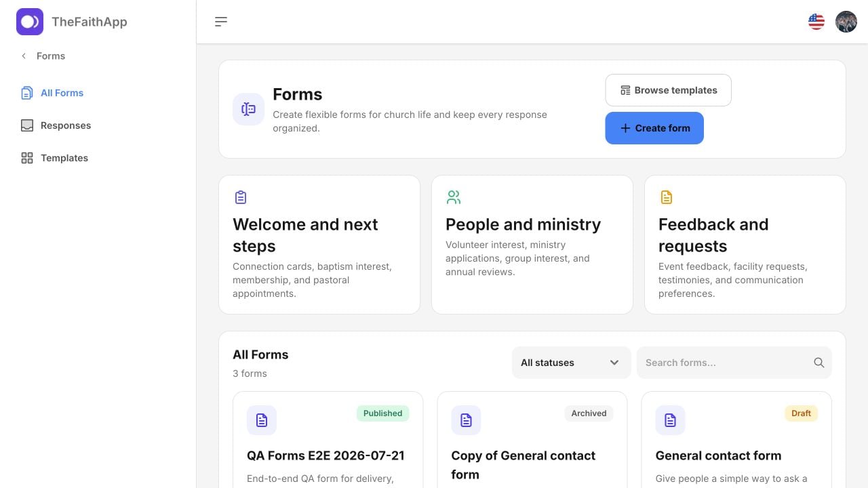This screenshot has height=488, width=868.
Task: Click the '3 forms' count text
Action: [250, 373]
